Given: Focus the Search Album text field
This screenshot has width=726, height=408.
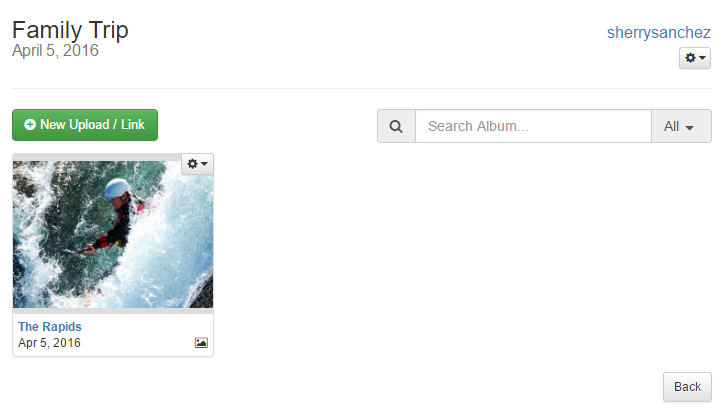Looking at the screenshot, I should (533, 126).
